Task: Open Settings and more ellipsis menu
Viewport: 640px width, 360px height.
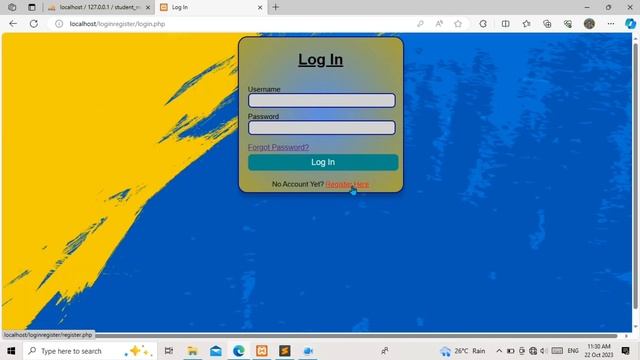Action: pos(611,24)
